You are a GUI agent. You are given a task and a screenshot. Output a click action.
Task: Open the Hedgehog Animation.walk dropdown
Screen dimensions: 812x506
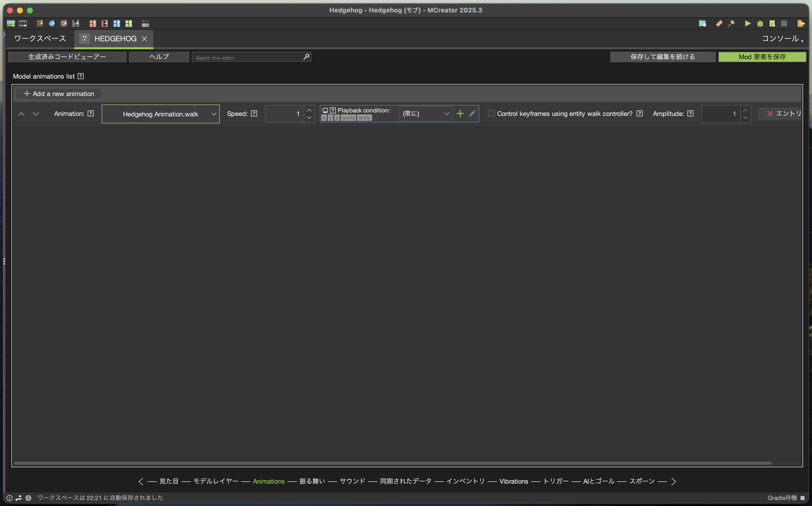click(160, 114)
